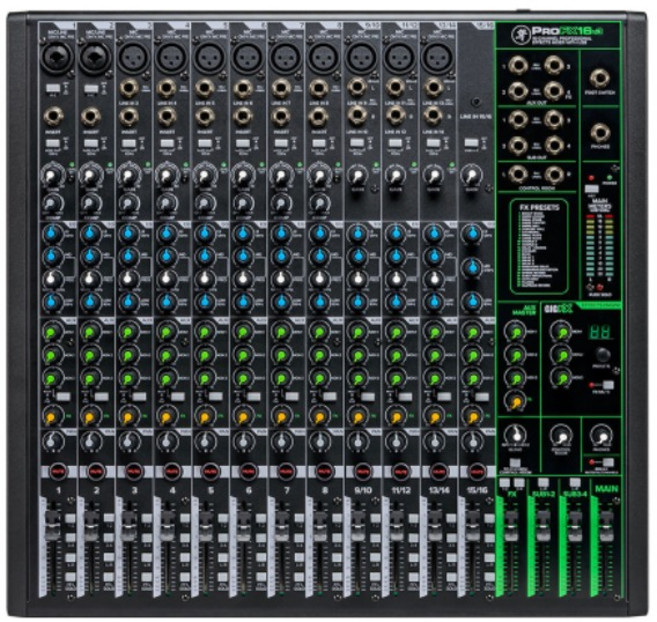Click the SUB 3-4 fader cap

pos(574,526)
